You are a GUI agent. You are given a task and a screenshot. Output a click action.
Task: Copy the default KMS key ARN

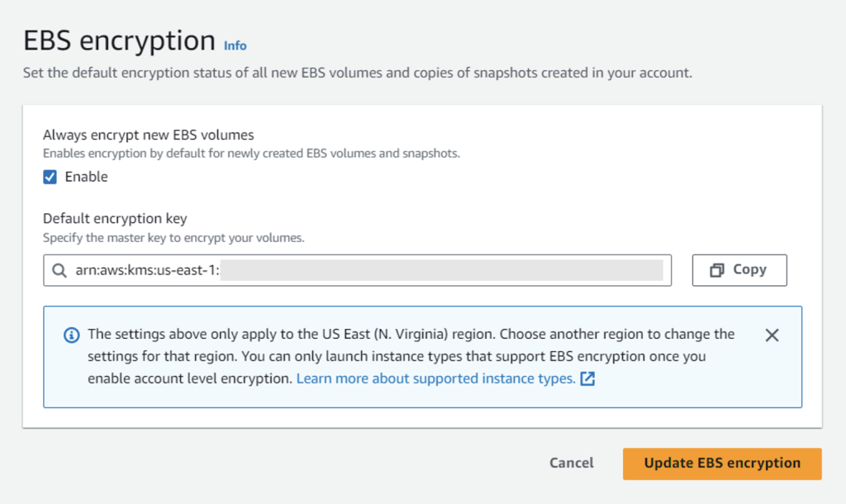(x=739, y=269)
